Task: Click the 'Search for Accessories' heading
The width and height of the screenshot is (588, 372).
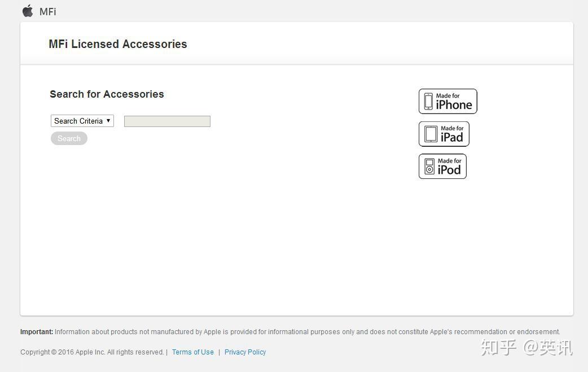Action: (107, 94)
